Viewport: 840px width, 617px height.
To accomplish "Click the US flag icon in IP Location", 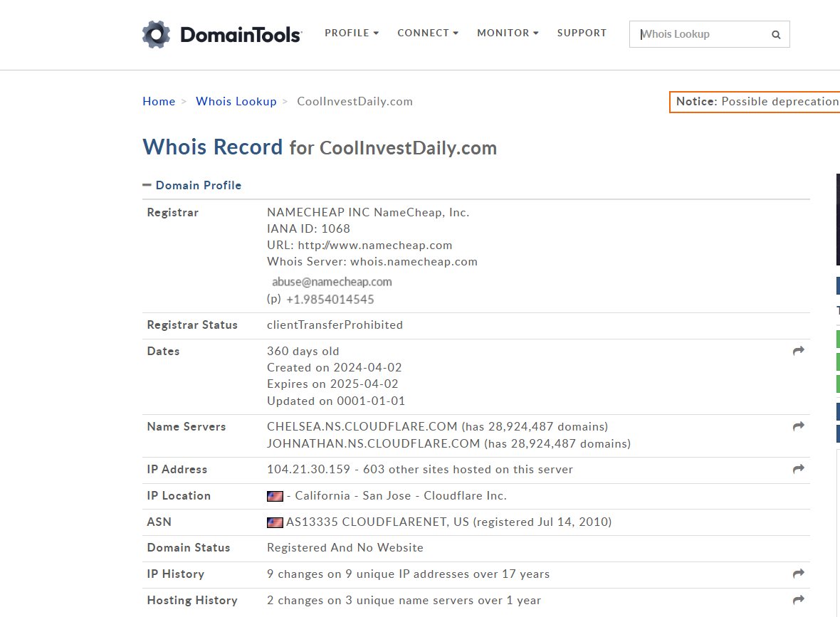I will point(275,497).
